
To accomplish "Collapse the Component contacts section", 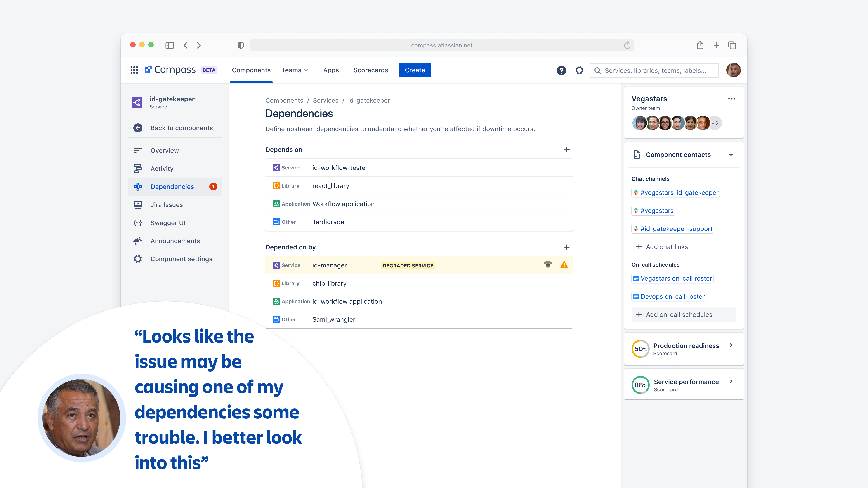I will (x=731, y=155).
